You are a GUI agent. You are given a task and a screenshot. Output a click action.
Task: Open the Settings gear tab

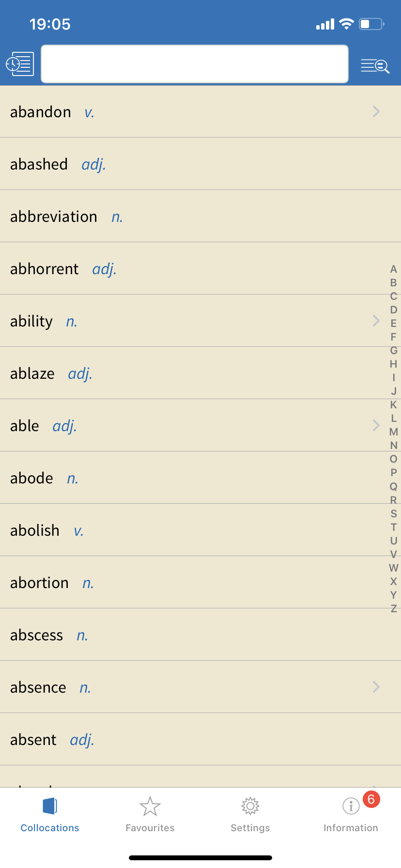[x=250, y=814]
